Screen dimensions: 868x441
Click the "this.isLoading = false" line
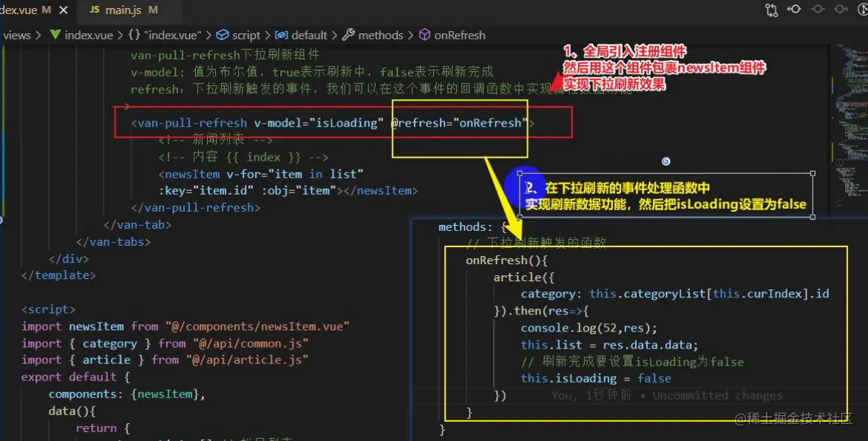click(596, 378)
